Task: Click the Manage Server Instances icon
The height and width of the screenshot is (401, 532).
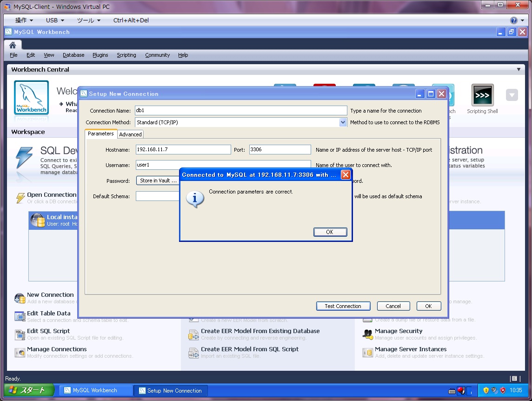Action: [367, 353]
